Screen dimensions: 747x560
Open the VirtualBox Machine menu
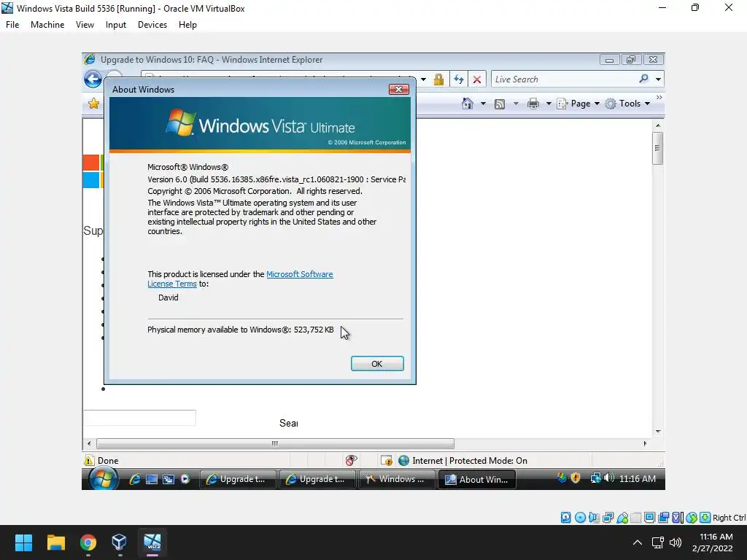pos(47,25)
